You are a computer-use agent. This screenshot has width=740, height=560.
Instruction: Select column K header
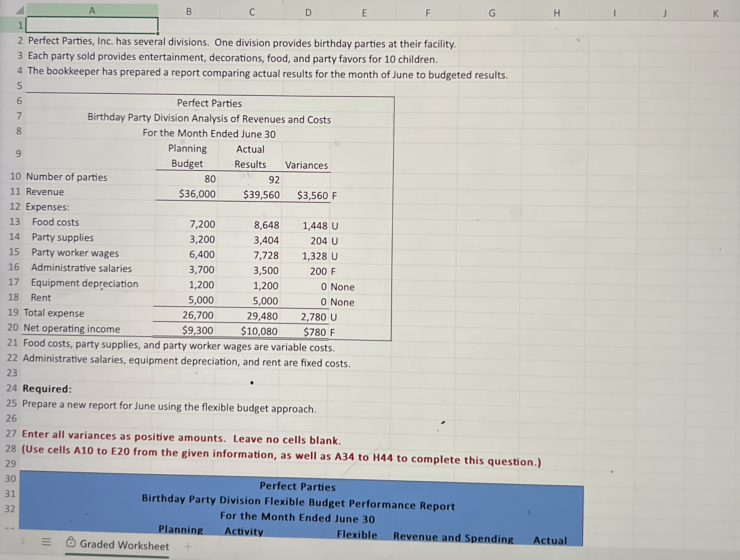tap(716, 14)
